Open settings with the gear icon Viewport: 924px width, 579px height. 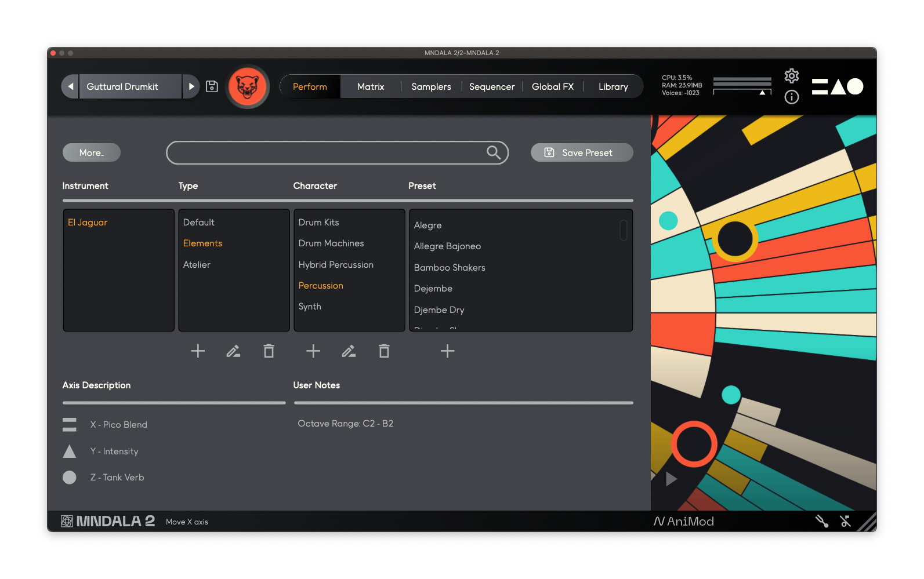[x=791, y=76]
